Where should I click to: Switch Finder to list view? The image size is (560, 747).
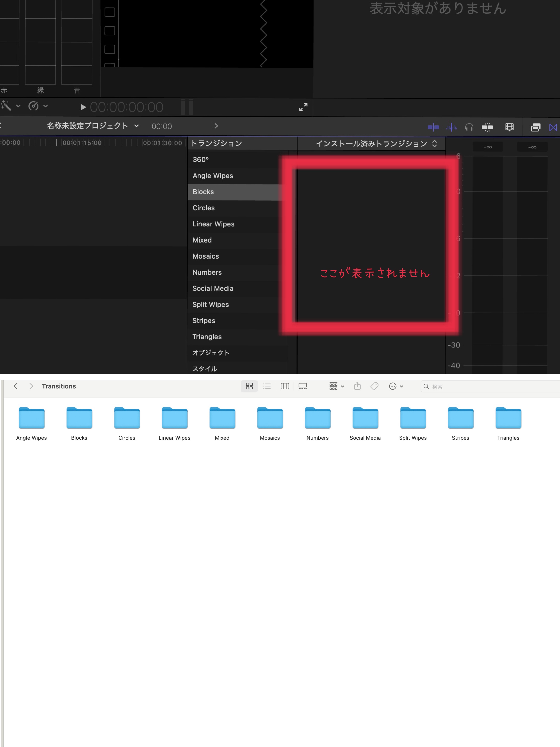[267, 386]
